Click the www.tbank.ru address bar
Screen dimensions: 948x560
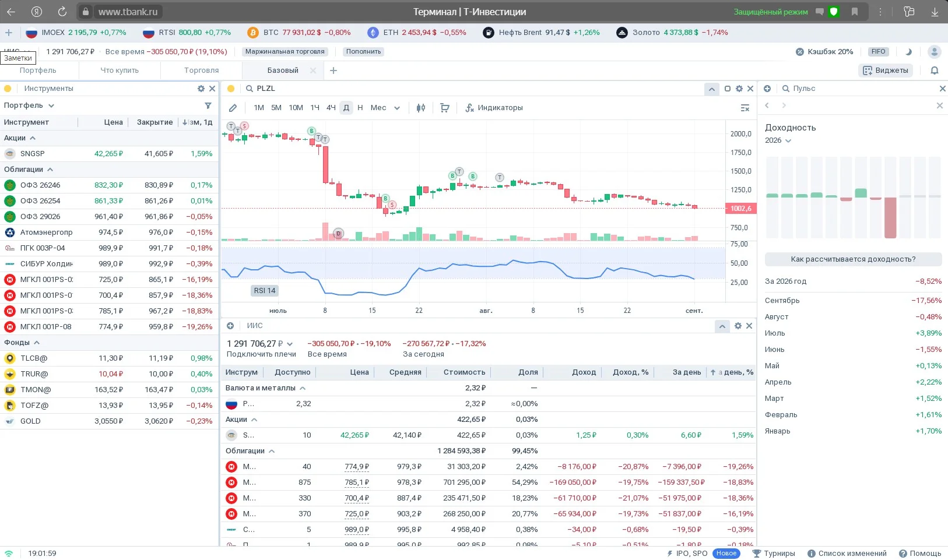click(x=128, y=12)
